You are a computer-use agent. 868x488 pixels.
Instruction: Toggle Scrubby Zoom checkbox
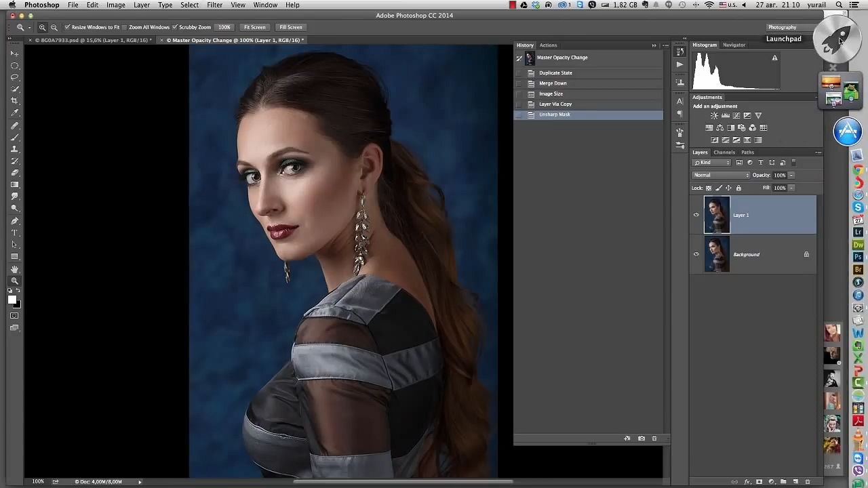point(175,27)
